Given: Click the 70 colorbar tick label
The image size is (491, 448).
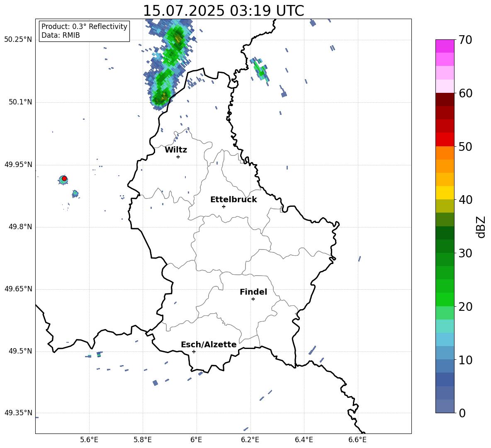Looking at the screenshot, I should [465, 40].
